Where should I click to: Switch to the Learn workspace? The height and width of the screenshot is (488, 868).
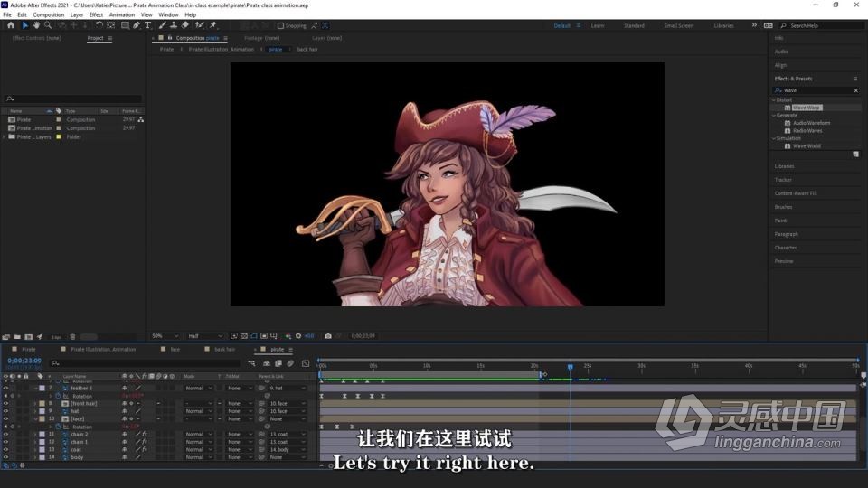point(598,25)
